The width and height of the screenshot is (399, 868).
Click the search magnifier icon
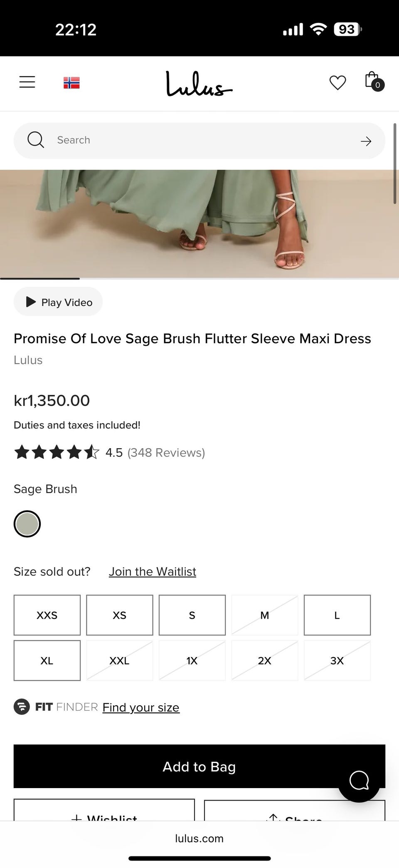36,140
